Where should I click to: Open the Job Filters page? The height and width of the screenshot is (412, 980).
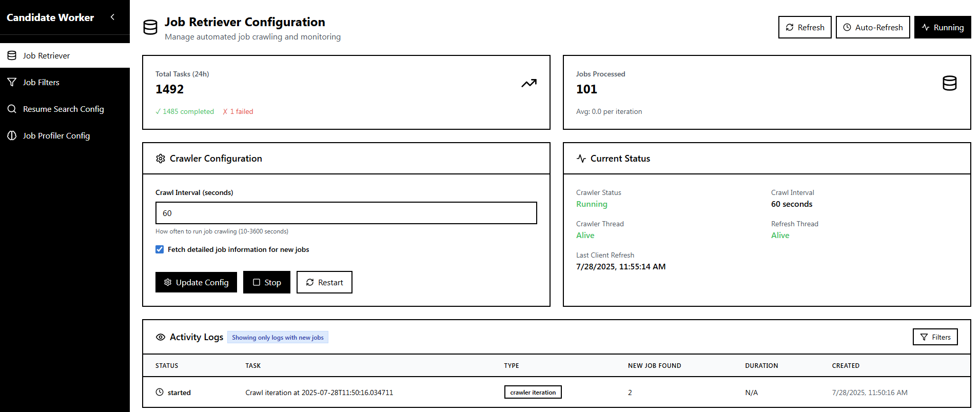[41, 82]
